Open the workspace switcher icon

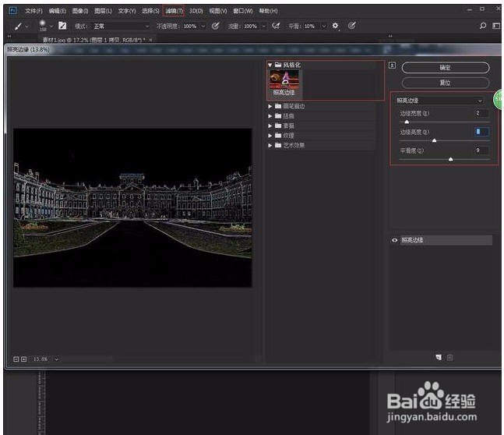tap(496, 26)
